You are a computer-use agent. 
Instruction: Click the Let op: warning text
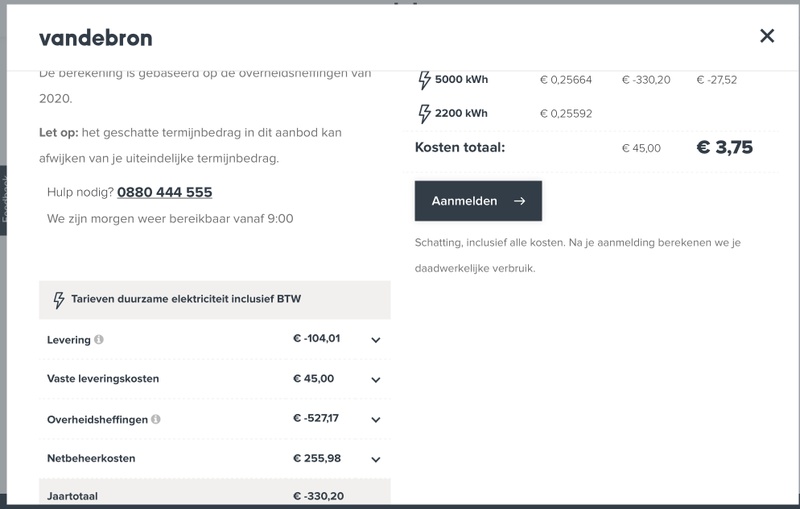(190, 145)
